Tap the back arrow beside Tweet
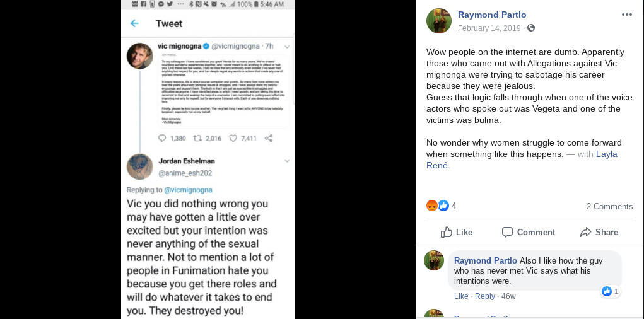644x319 pixels. point(134,23)
